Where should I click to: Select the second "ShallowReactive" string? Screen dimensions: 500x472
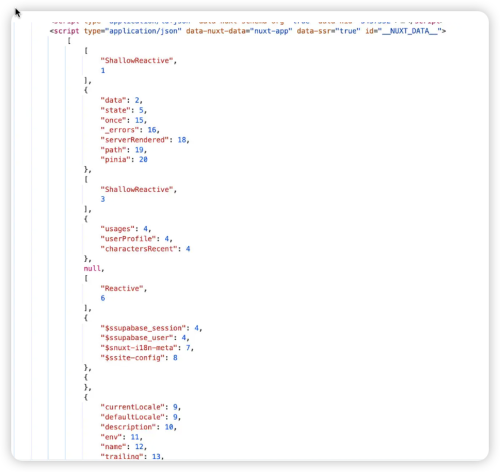137,190
